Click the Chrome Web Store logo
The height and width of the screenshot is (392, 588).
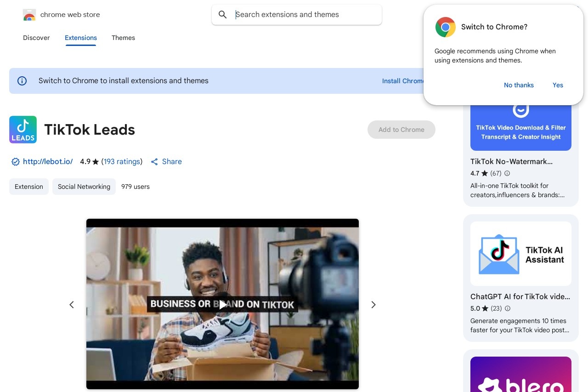click(x=29, y=15)
